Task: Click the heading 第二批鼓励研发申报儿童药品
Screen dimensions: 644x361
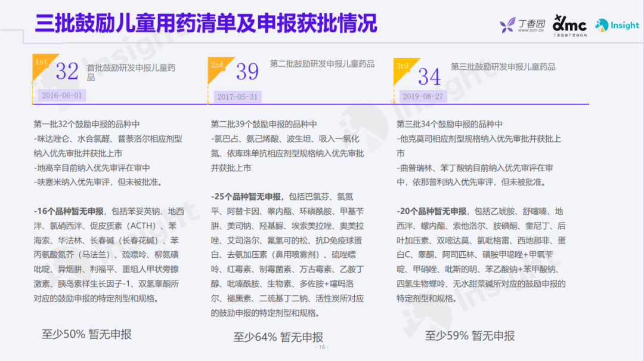Action: [322, 64]
